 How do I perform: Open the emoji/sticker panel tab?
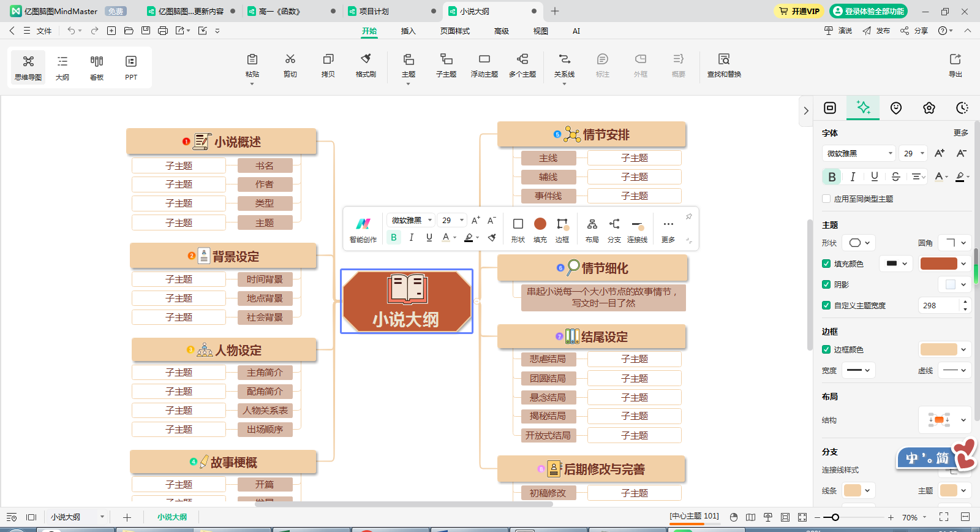896,108
